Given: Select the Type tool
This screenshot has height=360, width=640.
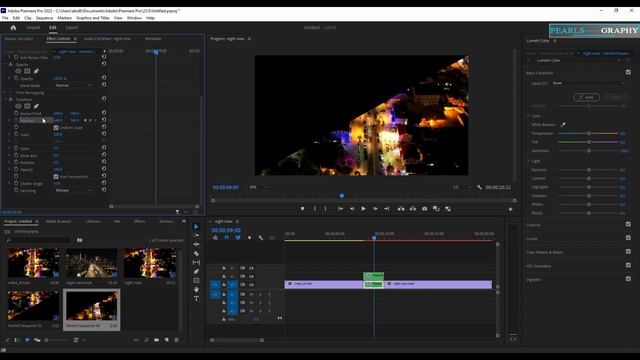Looking at the screenshot, I should tap(196, 299).
